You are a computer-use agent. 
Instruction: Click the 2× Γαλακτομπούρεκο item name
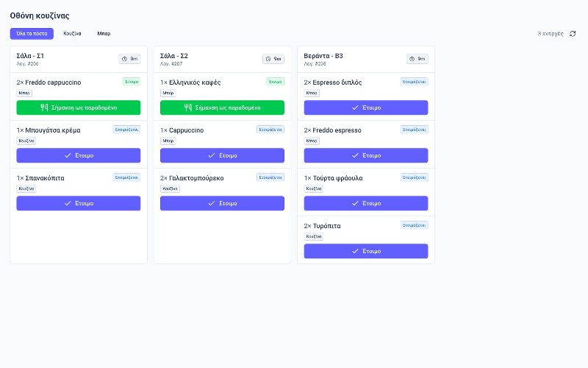(192, 178)
